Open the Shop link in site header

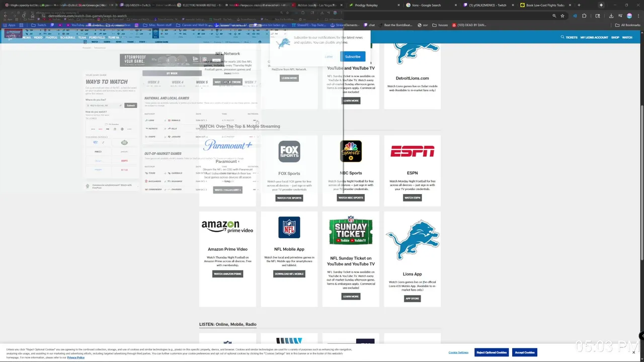point(615,37)
